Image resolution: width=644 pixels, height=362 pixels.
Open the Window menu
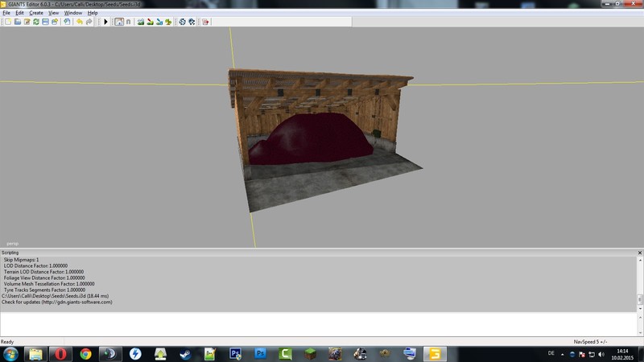73,13
